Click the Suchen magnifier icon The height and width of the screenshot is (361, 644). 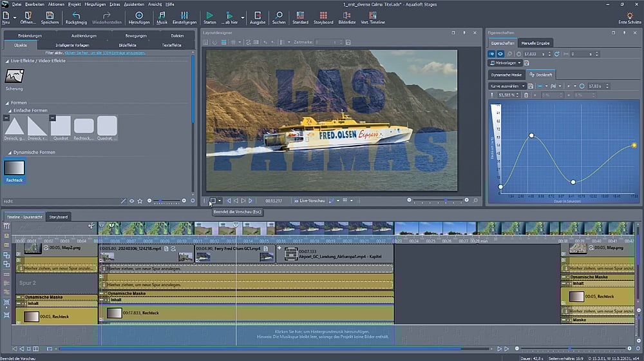pyautogui.click(x=278, y=15)
